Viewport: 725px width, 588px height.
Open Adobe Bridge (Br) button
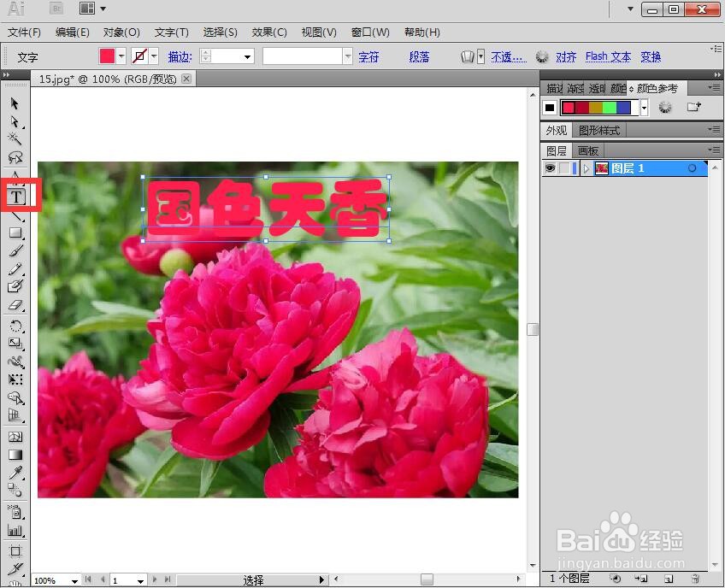56,9
